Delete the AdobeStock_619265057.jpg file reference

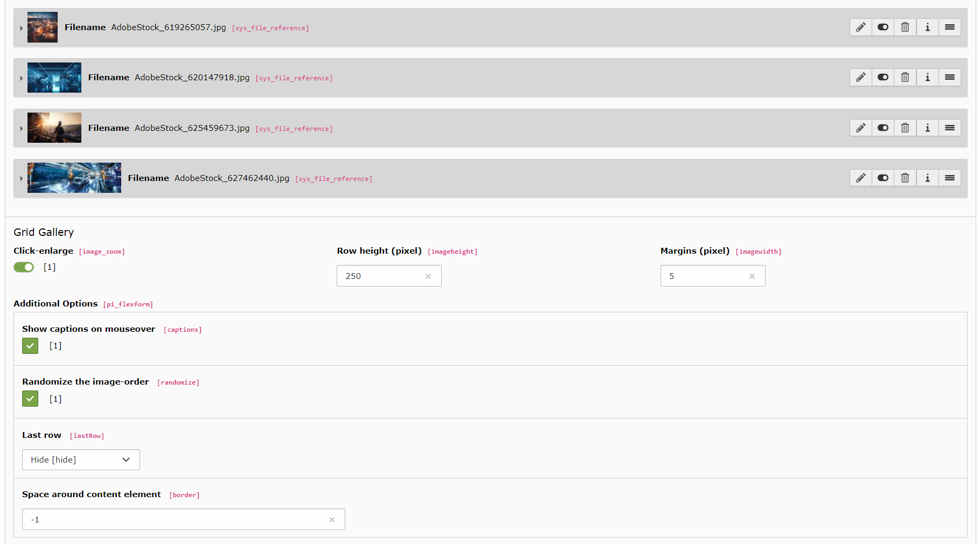pos(905,27)
